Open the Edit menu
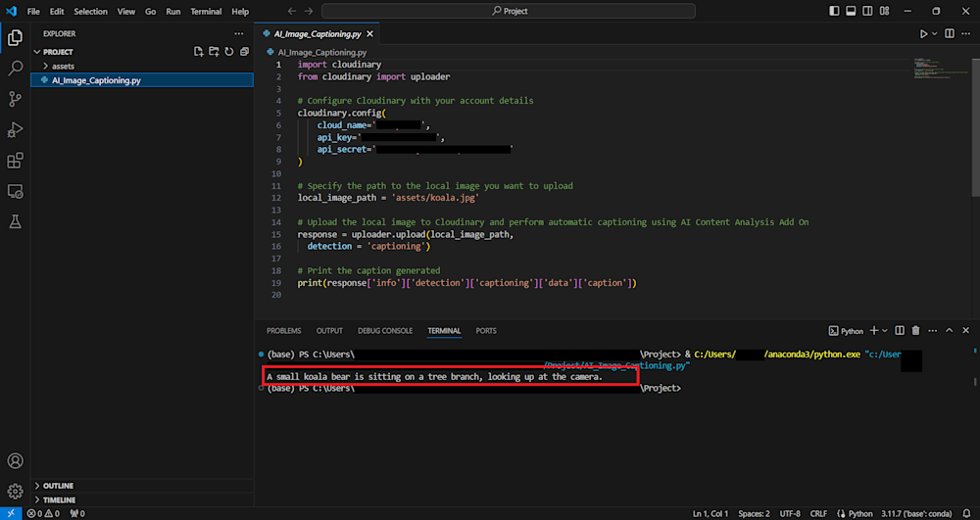Screen dimensions: 980x520 point(57,11)
